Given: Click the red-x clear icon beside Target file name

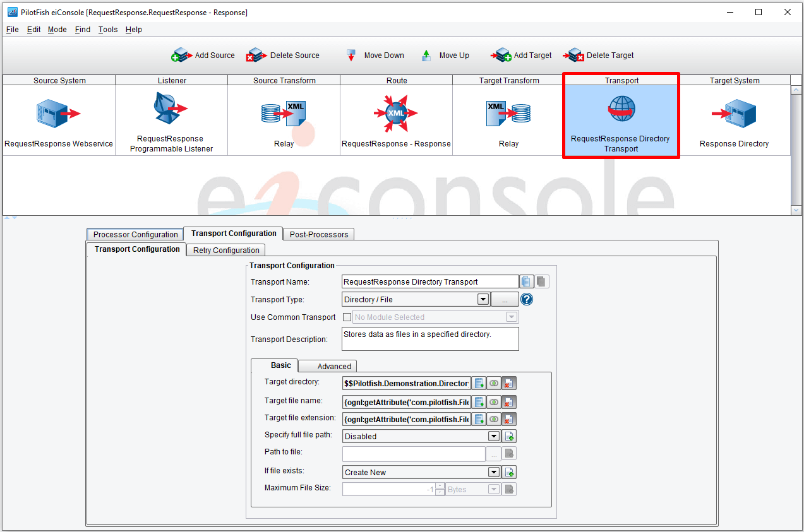Looking at the screenshot, I should tap(509, 402).
